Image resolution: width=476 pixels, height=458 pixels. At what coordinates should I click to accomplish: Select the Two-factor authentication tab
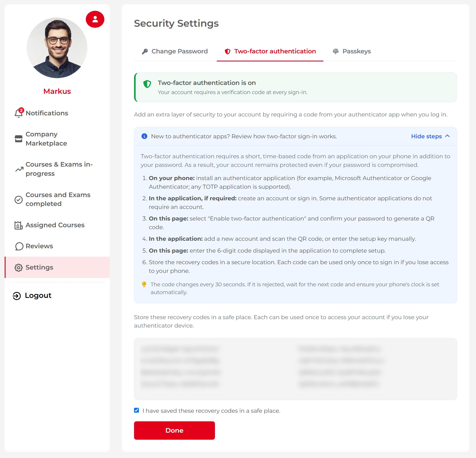click(270, 51)
